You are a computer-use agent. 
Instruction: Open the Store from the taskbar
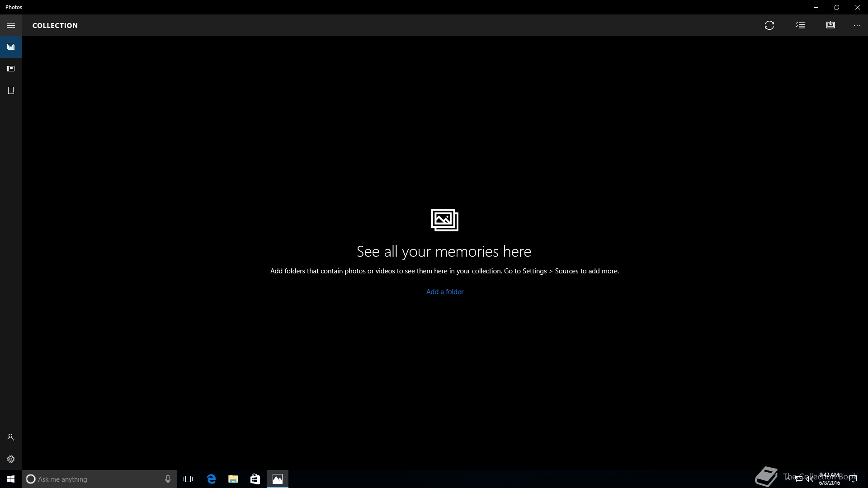point(255,479)
